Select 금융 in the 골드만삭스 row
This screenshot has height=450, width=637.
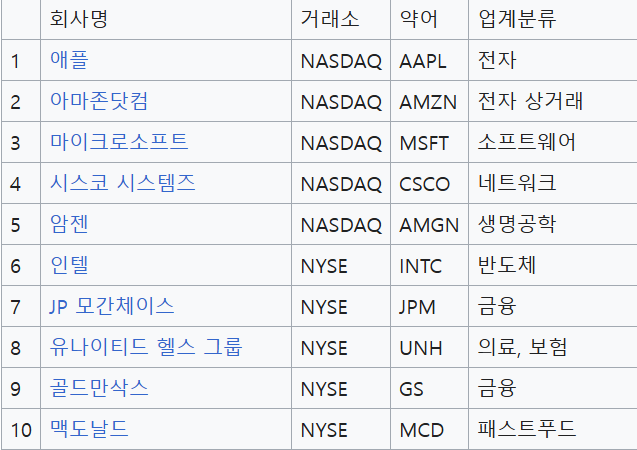click(497, 388)
